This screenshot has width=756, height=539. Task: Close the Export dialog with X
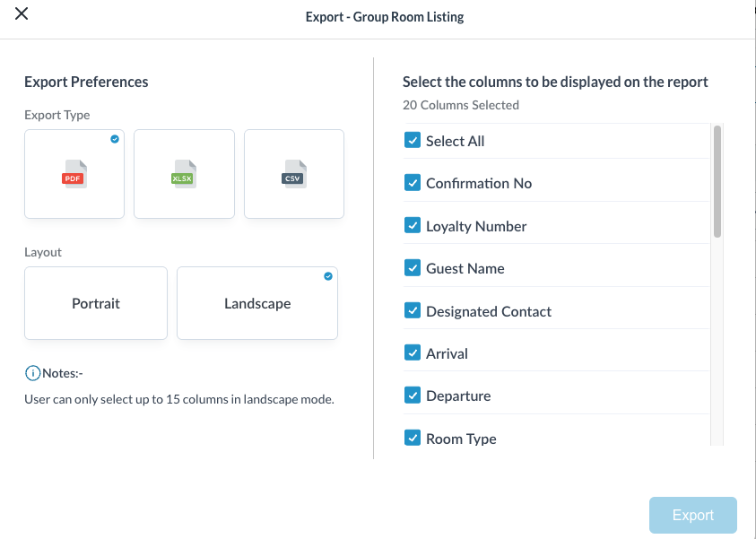coord(22,14)
